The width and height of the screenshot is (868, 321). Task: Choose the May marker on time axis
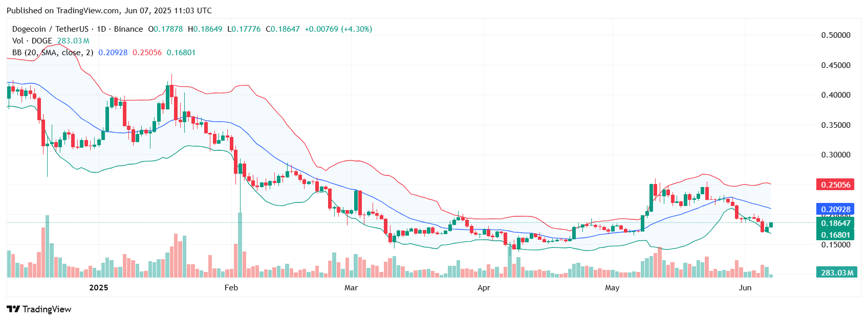point(612,288)
